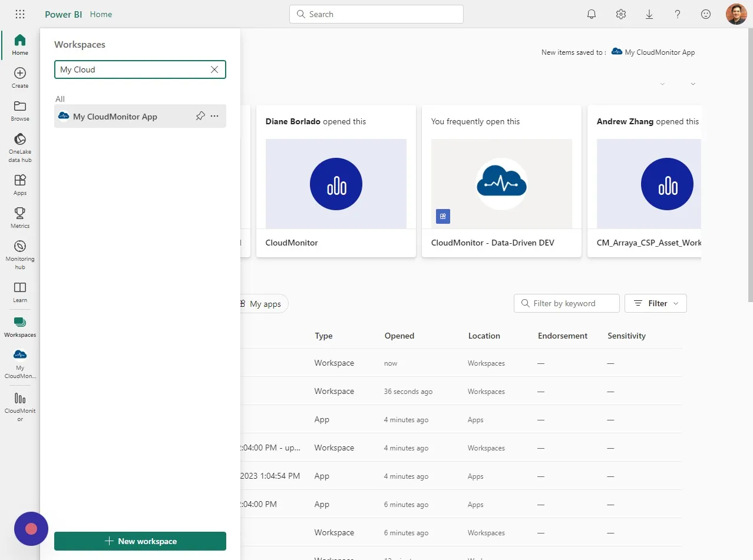Click the Filter by keyword field
753x560 pixels.
coord(567,303)
